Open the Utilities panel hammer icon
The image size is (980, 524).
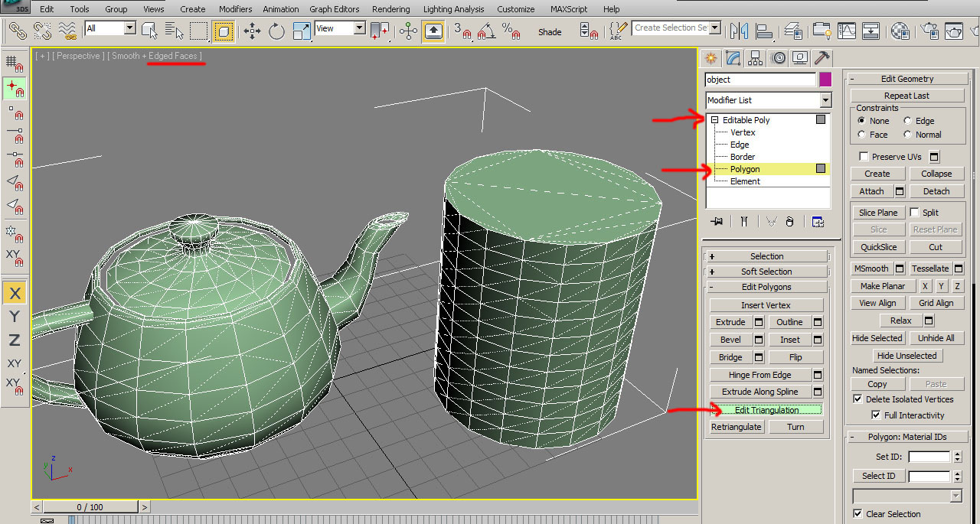[822, 58]
